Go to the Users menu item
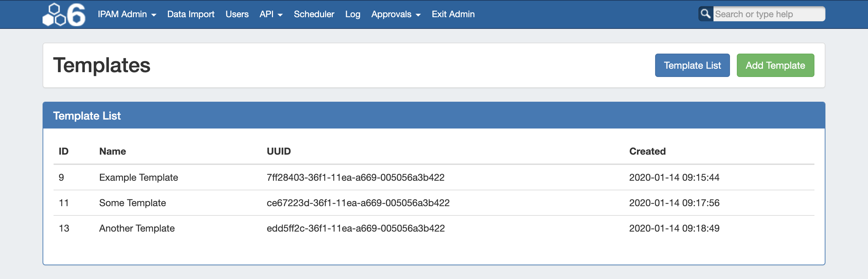Viewport: 868px width, 279px height. (x=237, y=14)
